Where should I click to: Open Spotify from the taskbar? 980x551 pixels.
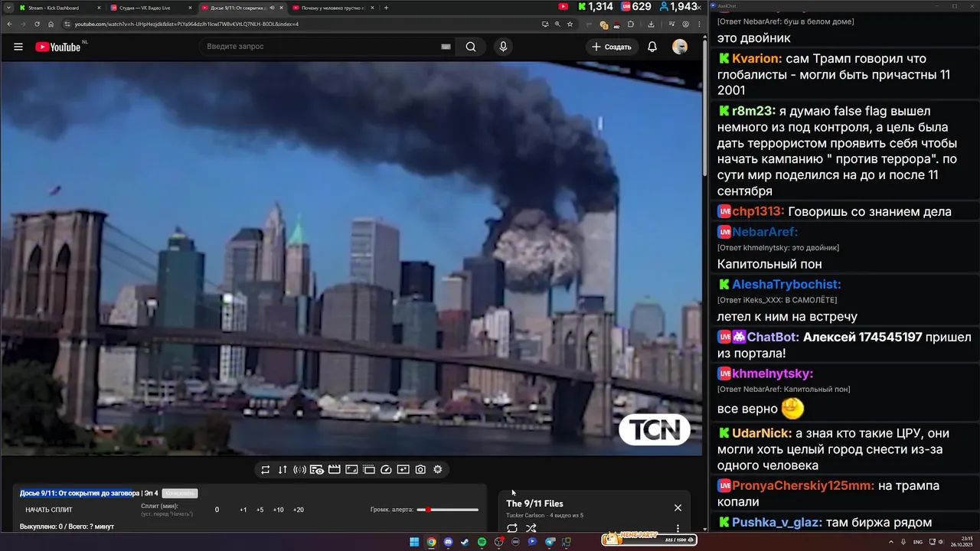tap(482, 542)
